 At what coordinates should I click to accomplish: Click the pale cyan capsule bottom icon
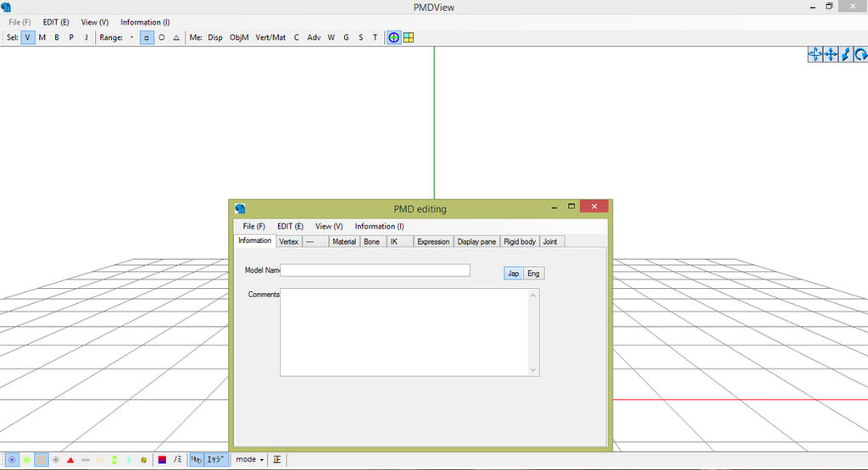click(129, 460)
